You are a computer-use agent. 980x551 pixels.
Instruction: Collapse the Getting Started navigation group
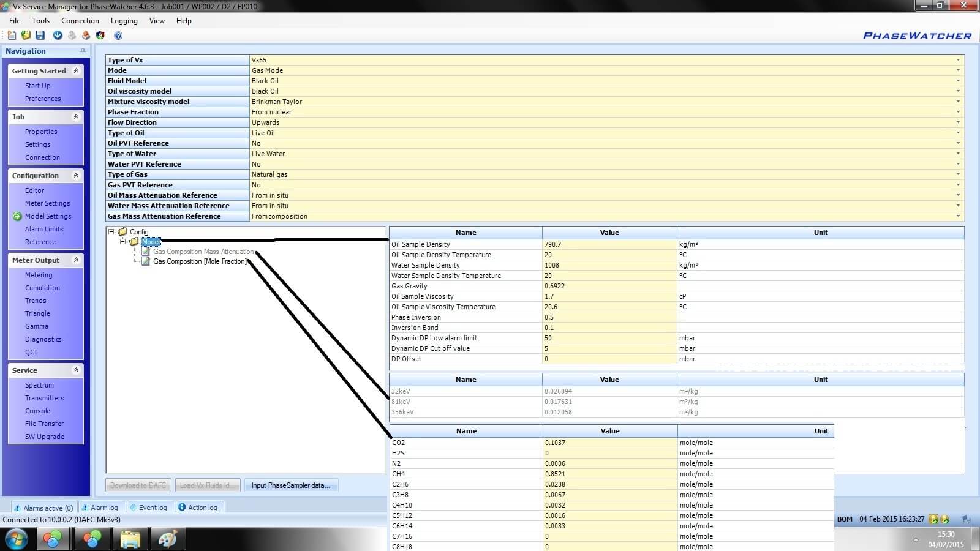coord(76,71)
